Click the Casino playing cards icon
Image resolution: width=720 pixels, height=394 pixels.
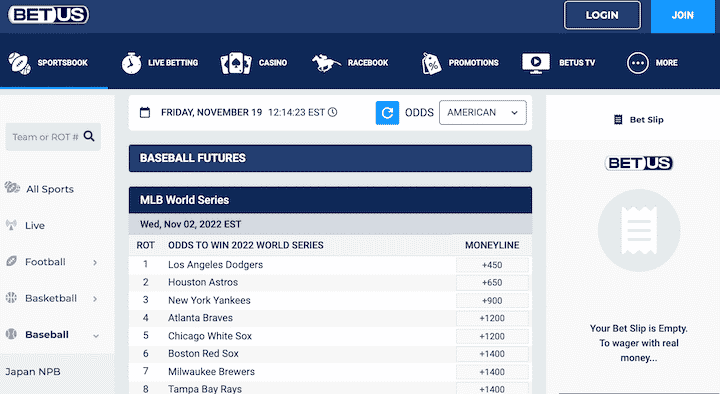click(236, 63)
